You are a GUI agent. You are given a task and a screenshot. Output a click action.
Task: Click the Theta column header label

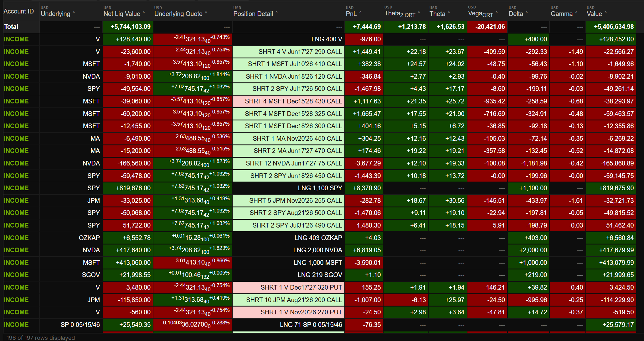coord(437,14)
